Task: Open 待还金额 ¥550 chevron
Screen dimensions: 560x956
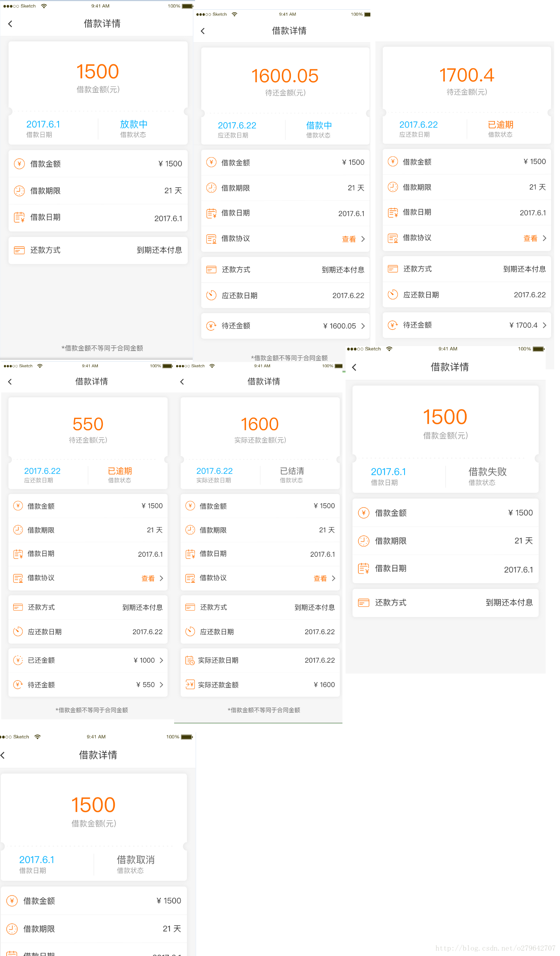Action: [161, 685]
